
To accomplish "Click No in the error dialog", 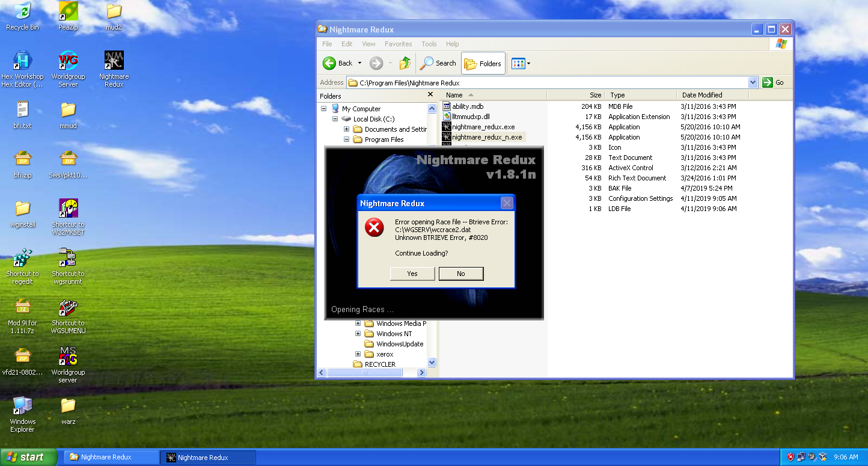I will pyautogui.click(x=460, y=274).
